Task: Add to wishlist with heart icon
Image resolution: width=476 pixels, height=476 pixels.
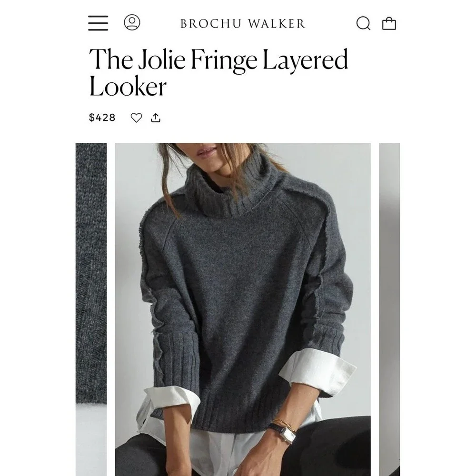Action: tap(136, 118)
